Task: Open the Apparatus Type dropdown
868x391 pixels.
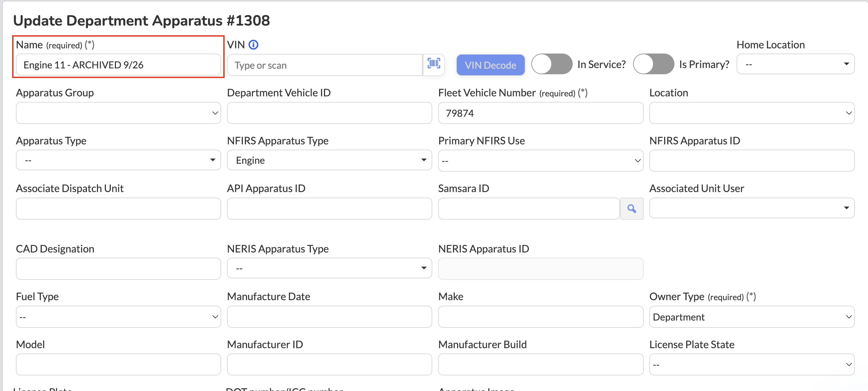Action: click(118, 160)
